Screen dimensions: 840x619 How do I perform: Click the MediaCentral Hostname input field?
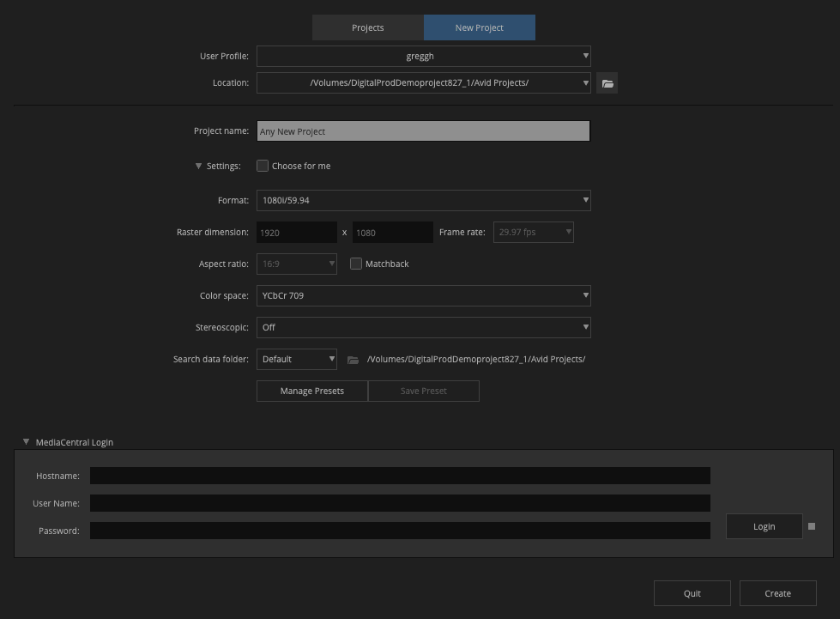tap(400, 476)
